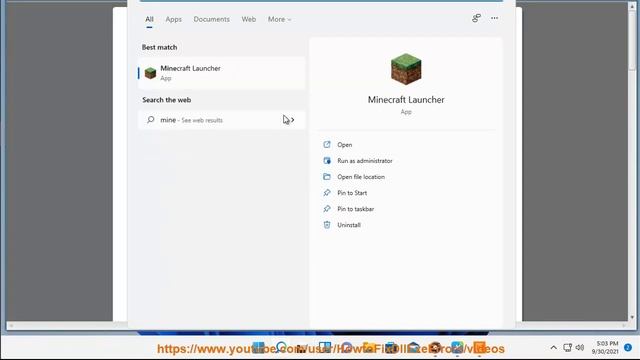Screen dimensions: 640x360
Task: Click the background window's scrollbar down arrow
Action: [x=632, y=317]
